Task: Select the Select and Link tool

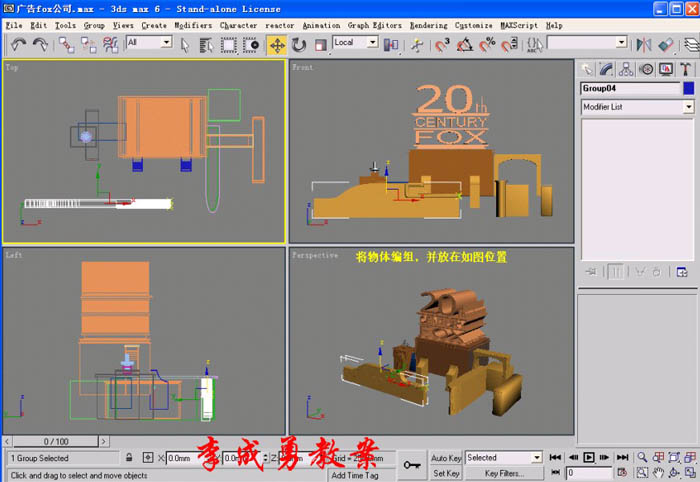Action: (67, 45)
